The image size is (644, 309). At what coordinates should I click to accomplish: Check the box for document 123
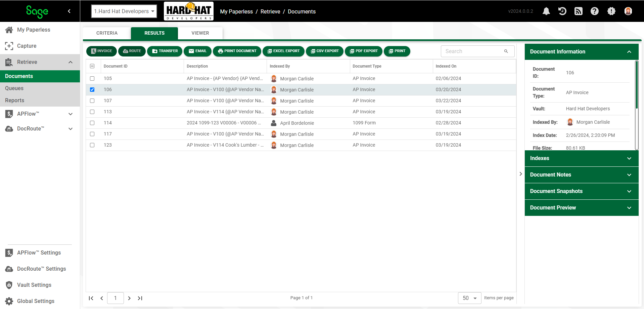[92, 145]
